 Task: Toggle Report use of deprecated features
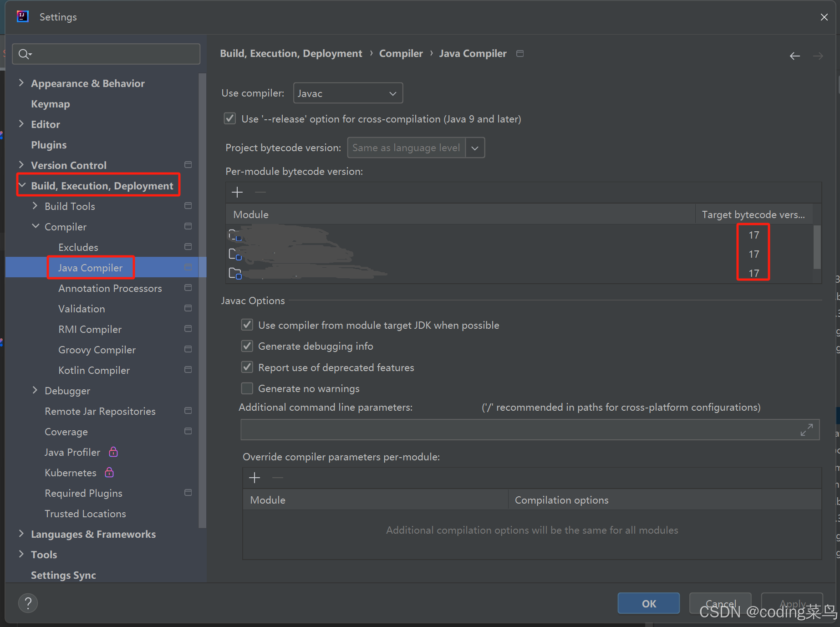[x=247, y=367]
